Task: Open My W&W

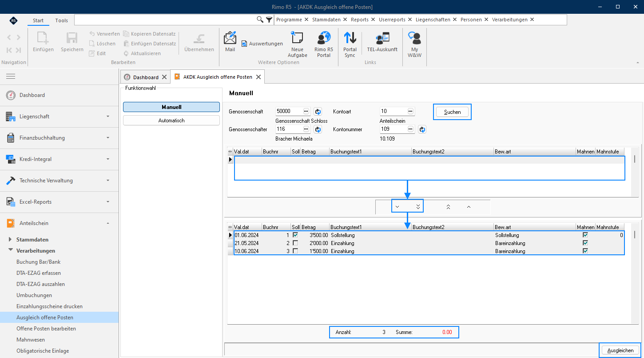Action: pos(414,44)
